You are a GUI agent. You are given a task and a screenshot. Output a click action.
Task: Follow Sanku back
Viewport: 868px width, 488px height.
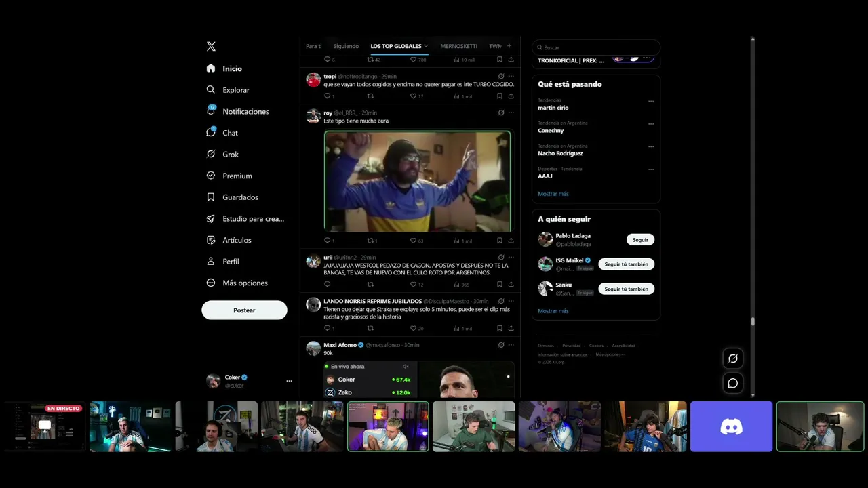point(627,289)
